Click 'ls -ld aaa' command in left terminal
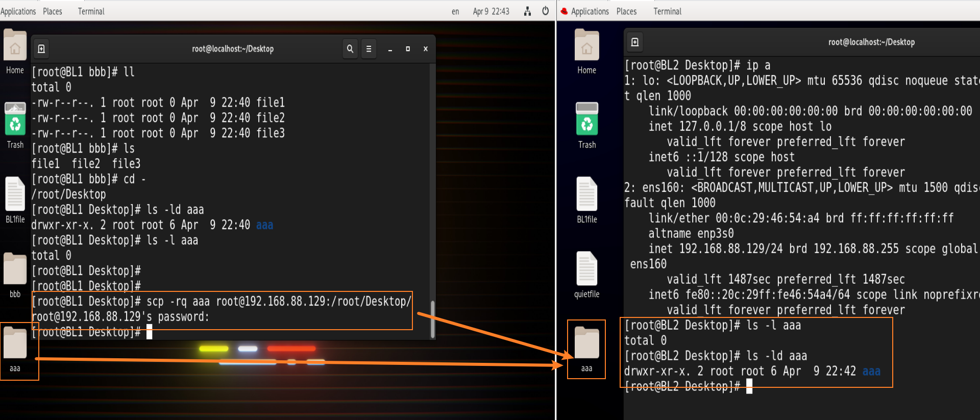The height and width of the screenshot is (420, 980). (x=175, y=210)
